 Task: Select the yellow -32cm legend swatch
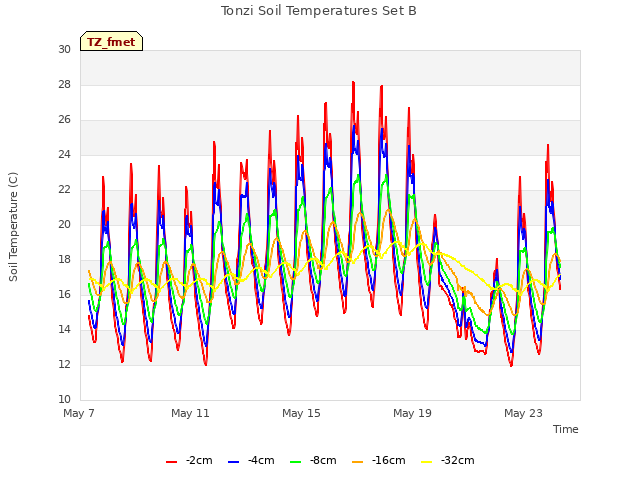tap(427, 462)
